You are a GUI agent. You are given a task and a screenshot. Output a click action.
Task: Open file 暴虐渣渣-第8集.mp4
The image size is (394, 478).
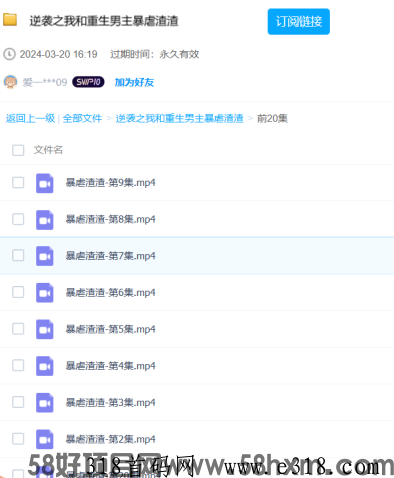[x=111, y=219]
